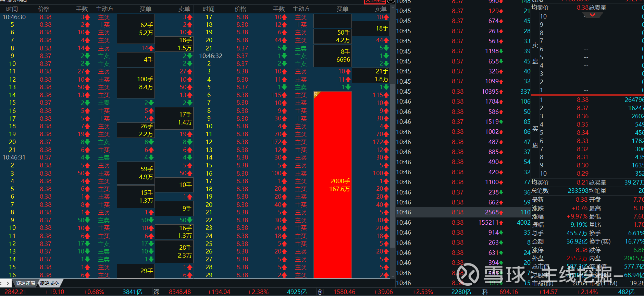This screenshot has width=644, height=296.
Task: Select the 100手 8.4万 buy order box
Action: click(136, 83)
